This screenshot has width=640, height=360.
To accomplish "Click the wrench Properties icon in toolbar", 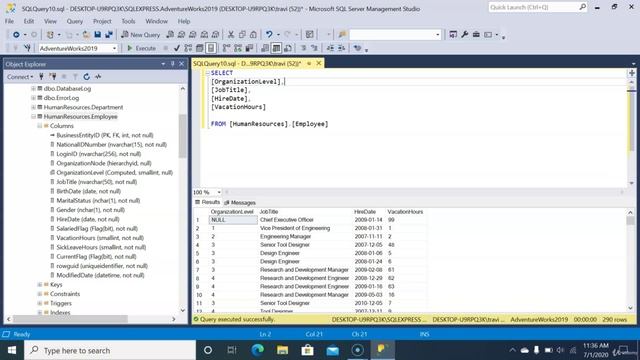I will pos(464,35).
